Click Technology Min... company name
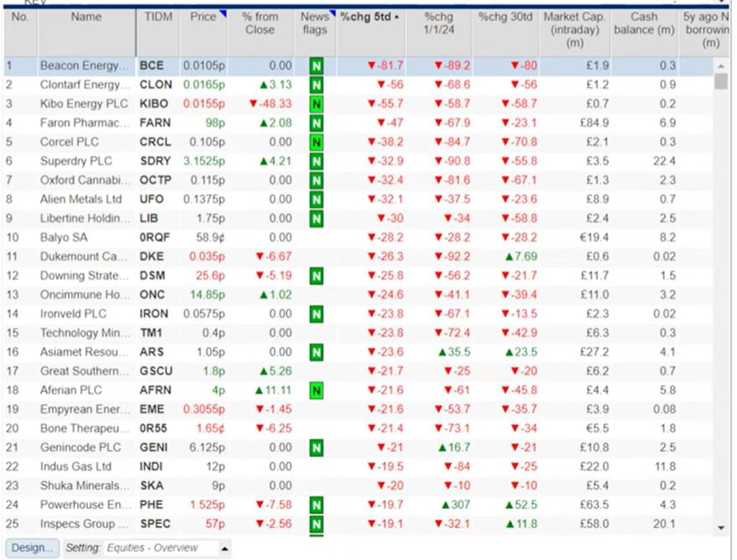Screen dimensions: 737x560 click(85, 333)
